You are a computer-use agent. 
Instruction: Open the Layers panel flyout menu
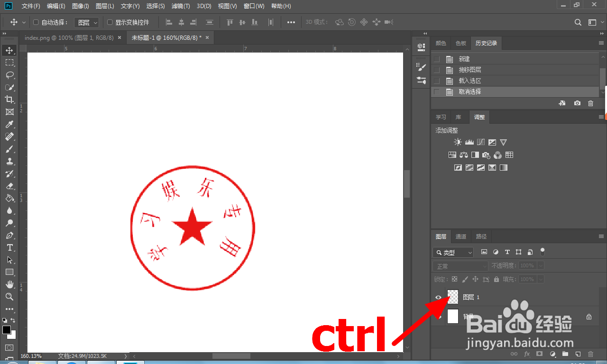click(x=601, y=237)
